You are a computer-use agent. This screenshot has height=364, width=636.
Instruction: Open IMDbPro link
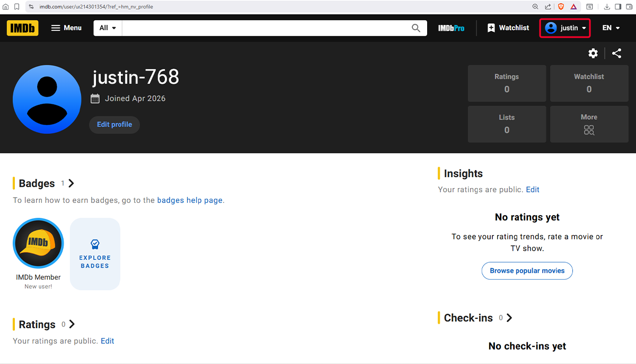tap(451, 28)
